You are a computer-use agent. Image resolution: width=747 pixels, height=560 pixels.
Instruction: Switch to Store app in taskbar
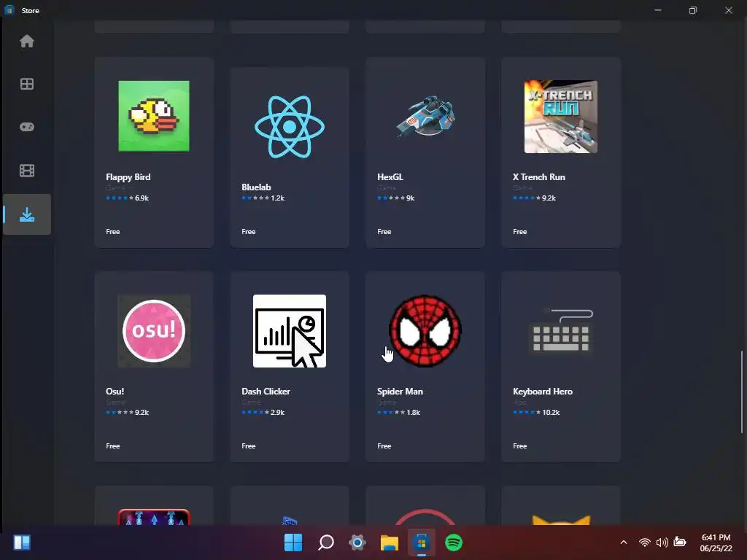pyautogui.click(x=421, y=542)
